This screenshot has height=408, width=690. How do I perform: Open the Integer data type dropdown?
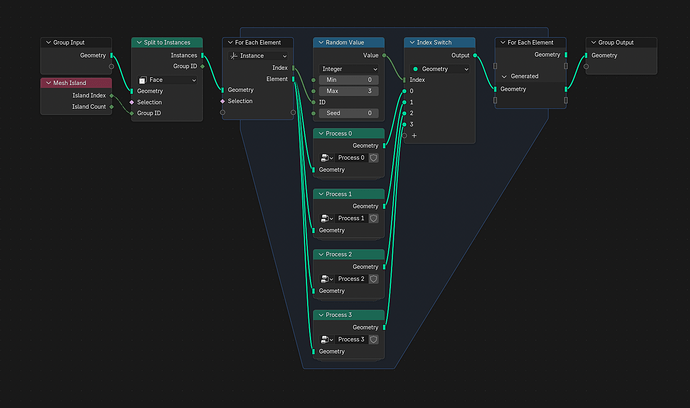[349, 69]
